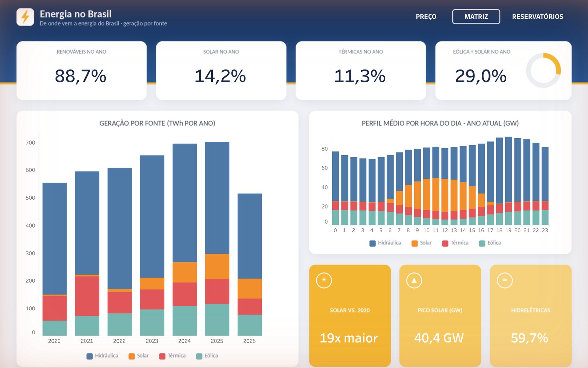Click the wave icon on Hidrelétricas card
The width and height of the screenshot is (588, 368).
[505, 280]
